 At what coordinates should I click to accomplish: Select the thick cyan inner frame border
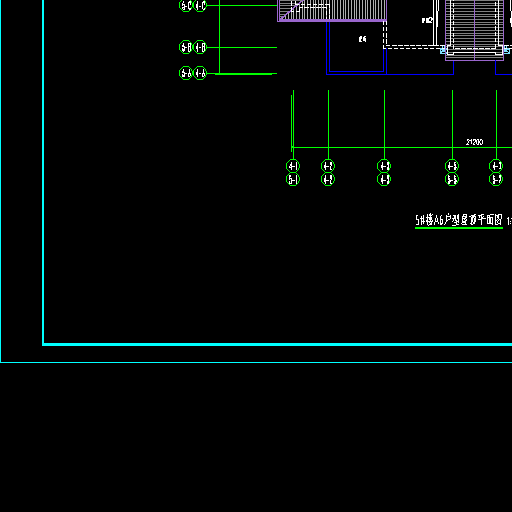(x=277, y=344)
